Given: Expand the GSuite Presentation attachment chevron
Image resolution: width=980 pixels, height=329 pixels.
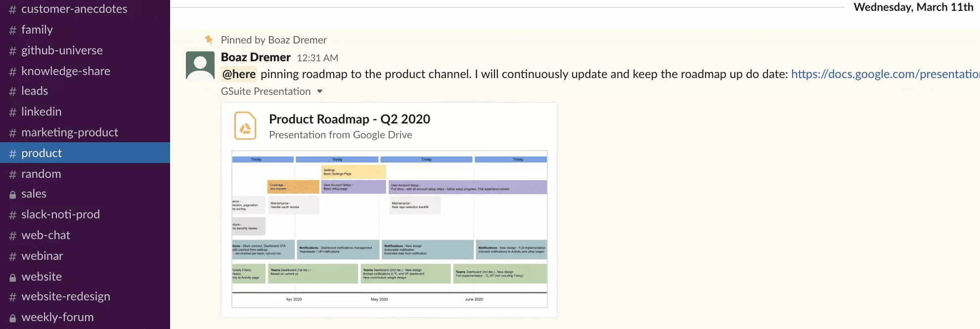Looking at the screenshot, I should [x=319, y=91].
